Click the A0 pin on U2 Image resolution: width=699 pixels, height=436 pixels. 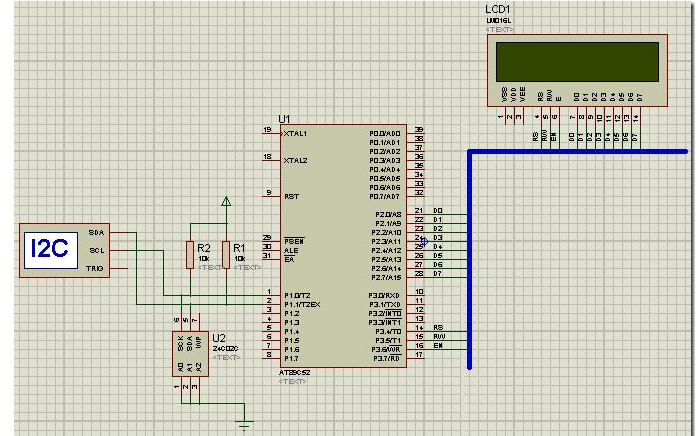coord(181,368)
